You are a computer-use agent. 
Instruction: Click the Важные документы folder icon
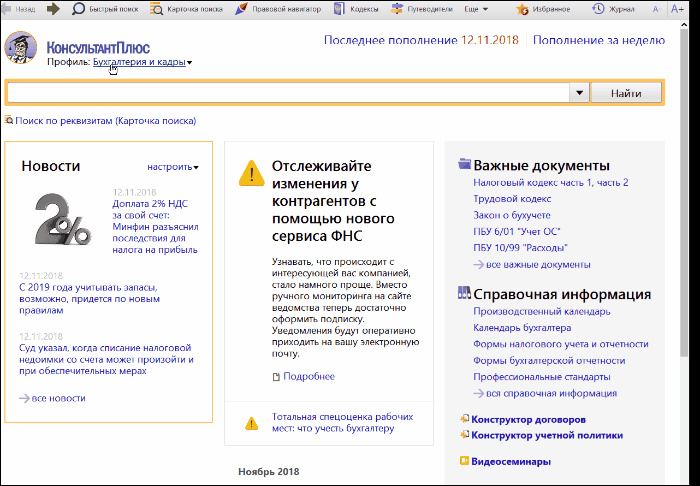tap(464, 164)
